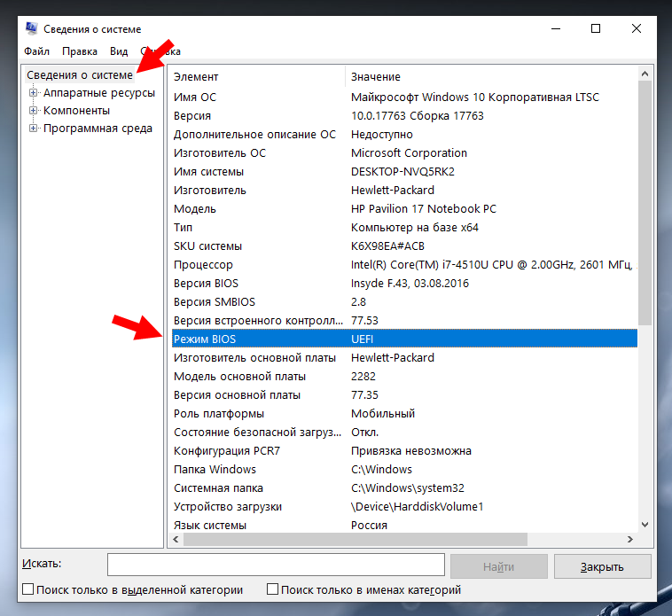The image size is (672, 616).
Task: Select the Изготовитель ОС row
Action: 404,153
